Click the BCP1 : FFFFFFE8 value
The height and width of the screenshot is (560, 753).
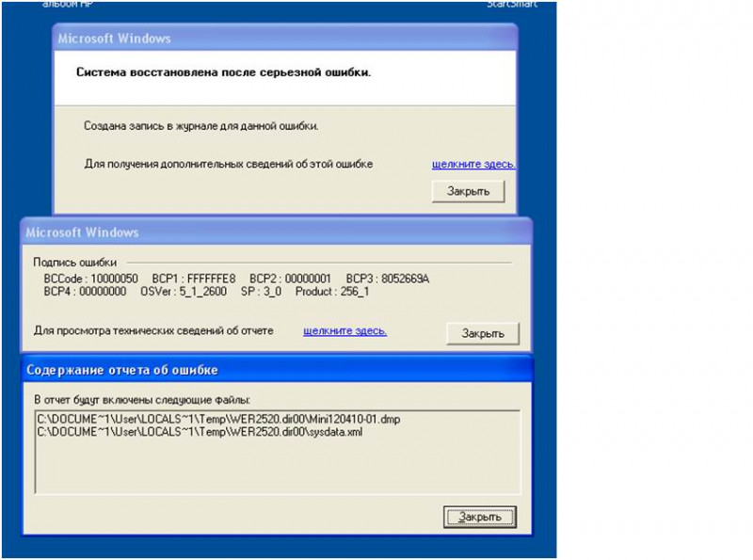(x=194, y=279)
